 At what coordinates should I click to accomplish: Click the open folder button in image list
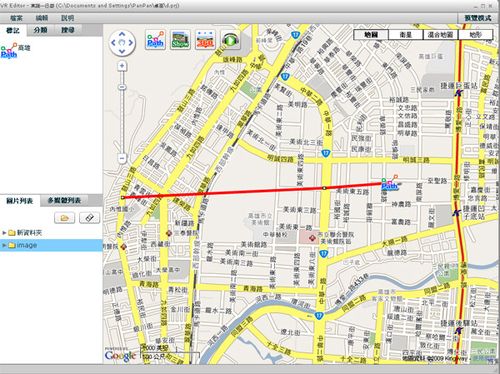[65, 218]
